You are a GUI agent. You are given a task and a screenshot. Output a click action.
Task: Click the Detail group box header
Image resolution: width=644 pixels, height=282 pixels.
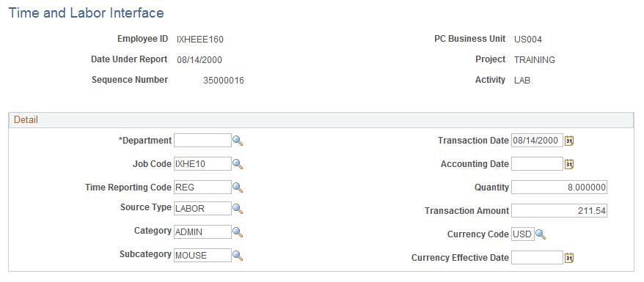(321, 120)
